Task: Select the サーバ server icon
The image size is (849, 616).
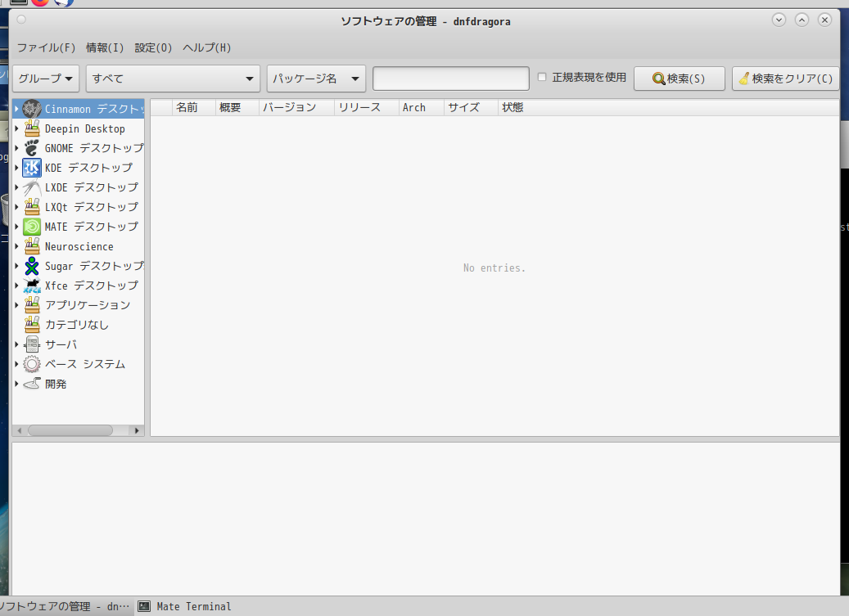Action: tap(32, 344)
